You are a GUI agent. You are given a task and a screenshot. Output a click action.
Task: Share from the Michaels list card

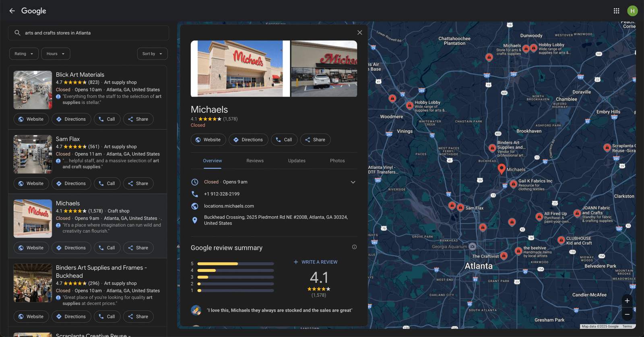138,248
